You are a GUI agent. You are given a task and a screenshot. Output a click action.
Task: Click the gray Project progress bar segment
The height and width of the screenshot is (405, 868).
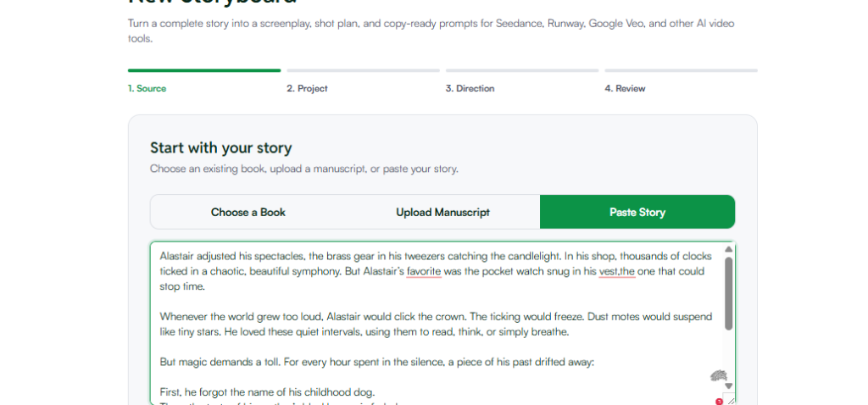[363, 70]
